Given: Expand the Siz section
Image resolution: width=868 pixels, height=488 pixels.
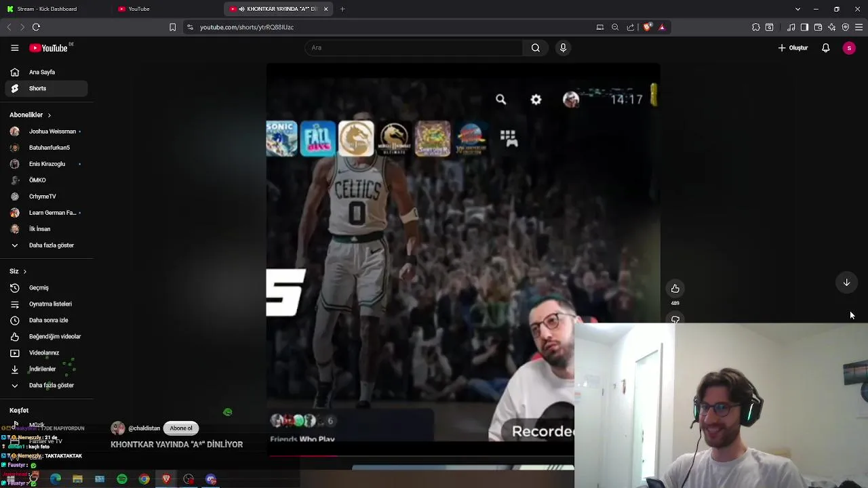Looking at the screenshot, I should [x=18, y=271].
